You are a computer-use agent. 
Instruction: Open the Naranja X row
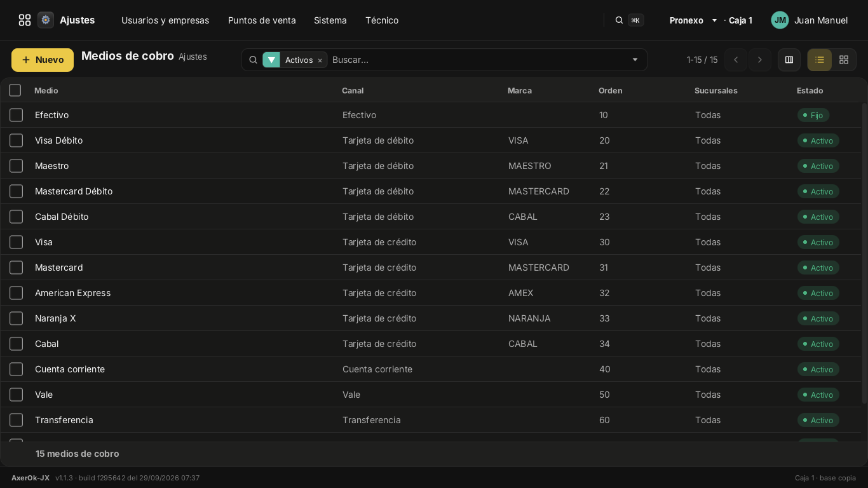[431, 318]
